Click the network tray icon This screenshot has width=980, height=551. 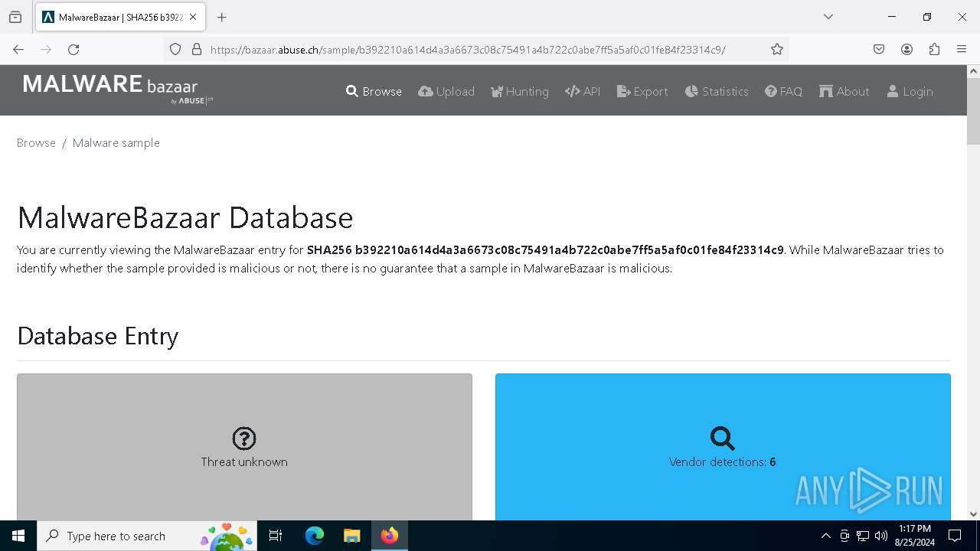tap(863, 536)
